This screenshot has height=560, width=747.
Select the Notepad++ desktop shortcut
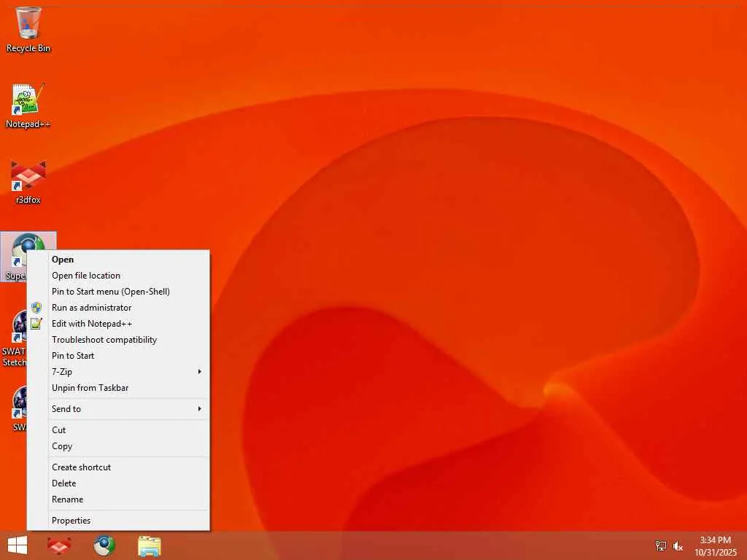point(28,106)
